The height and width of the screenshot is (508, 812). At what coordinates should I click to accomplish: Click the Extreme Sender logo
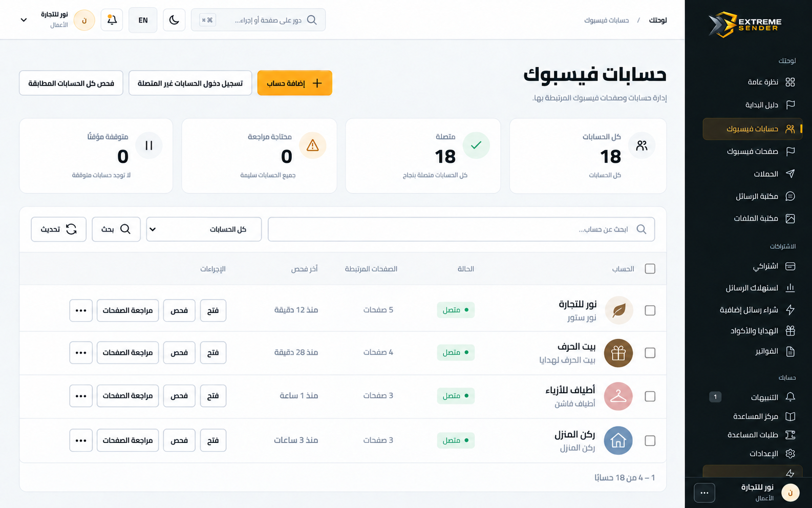pos(745,24)
